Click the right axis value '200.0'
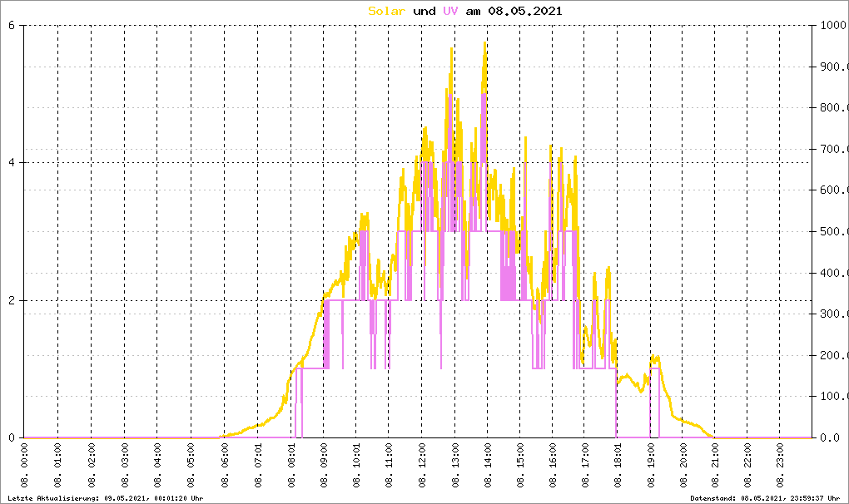Screen dimensions: 849x504 point(834,355)
